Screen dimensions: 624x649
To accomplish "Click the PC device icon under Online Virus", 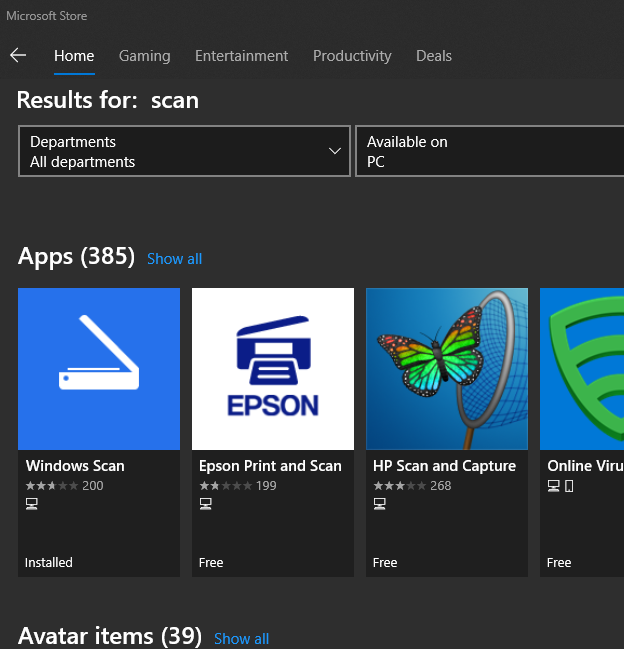I will pyautogui.click(x=554, y=486).
